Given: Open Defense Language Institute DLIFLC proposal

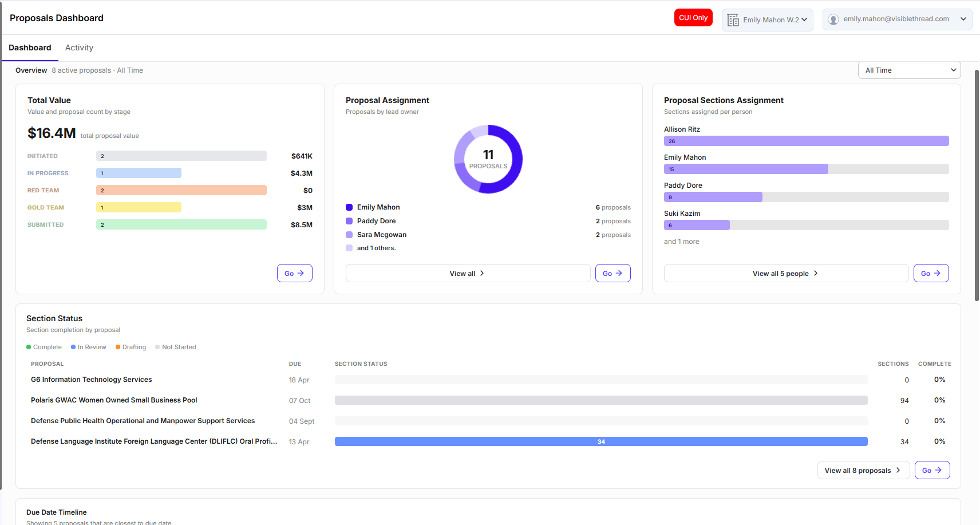Looking at the screenshot, I should tap(154, 441).
